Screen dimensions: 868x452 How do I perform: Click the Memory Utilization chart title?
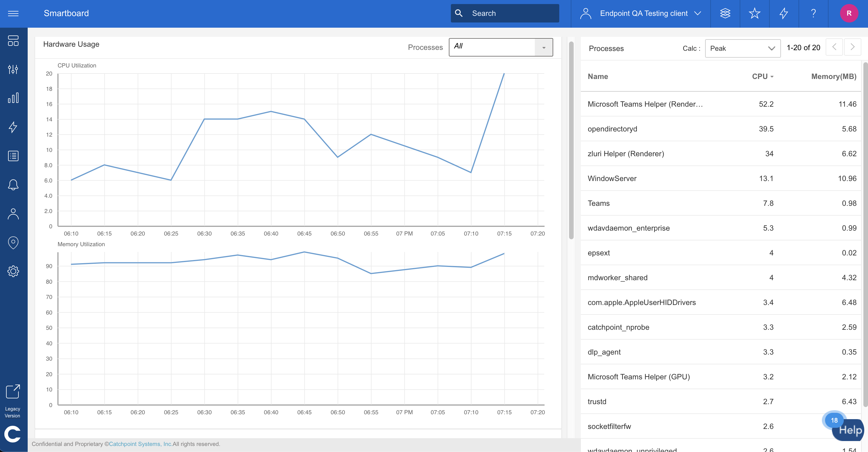click(81, 244)
